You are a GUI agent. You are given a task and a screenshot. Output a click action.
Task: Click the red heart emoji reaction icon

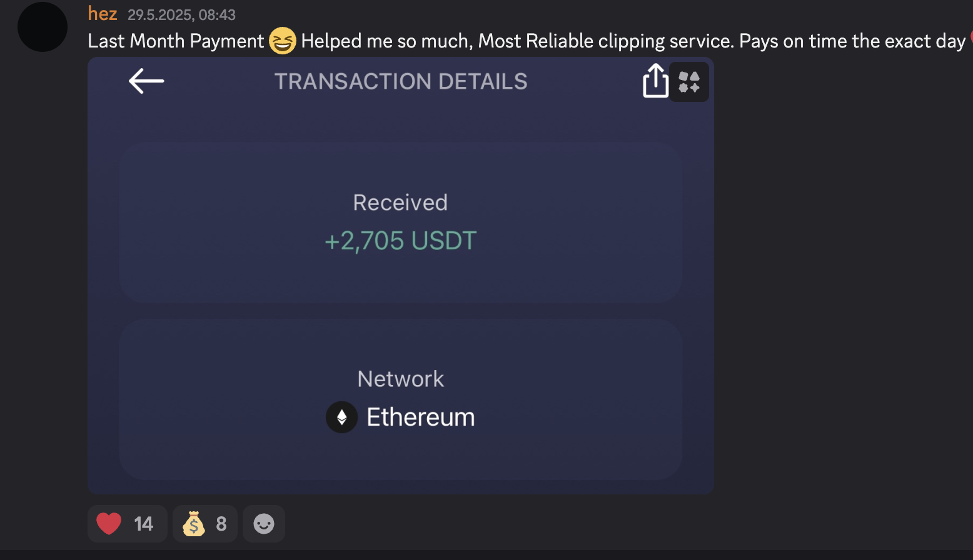point(109,524)
